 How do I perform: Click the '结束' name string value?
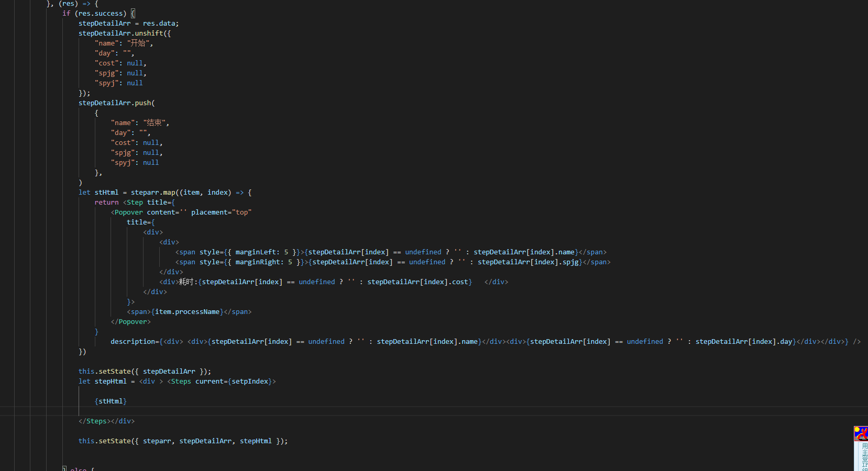tap(155, 122)
